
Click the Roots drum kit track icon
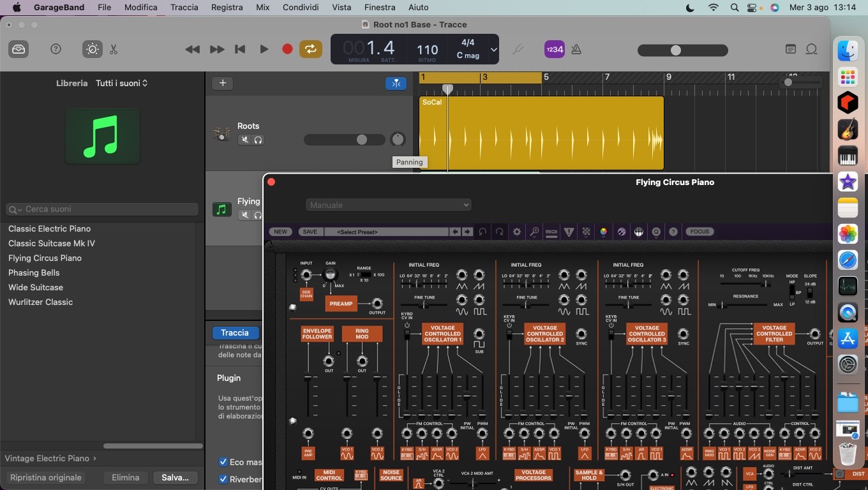(x=221, y=134)
